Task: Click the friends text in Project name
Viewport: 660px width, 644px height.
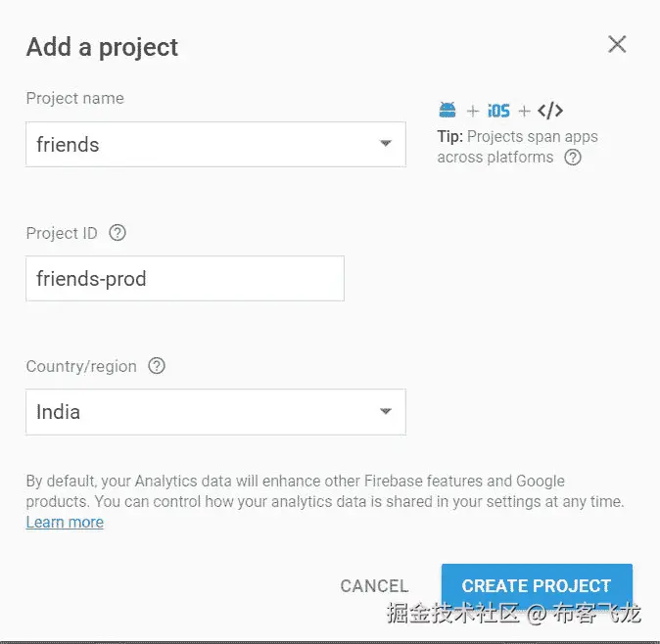Action: pyautogui.click(x=69, y=145)
